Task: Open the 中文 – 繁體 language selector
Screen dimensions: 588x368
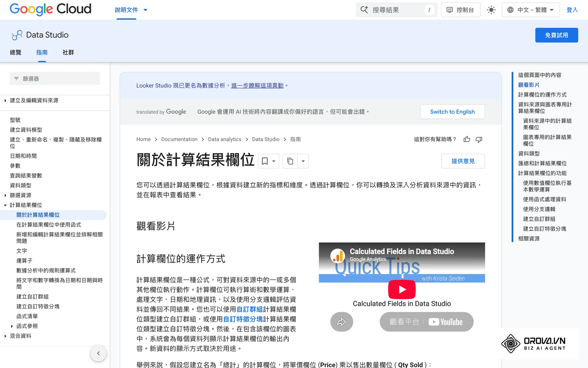Action: click(x=531, y=10)
